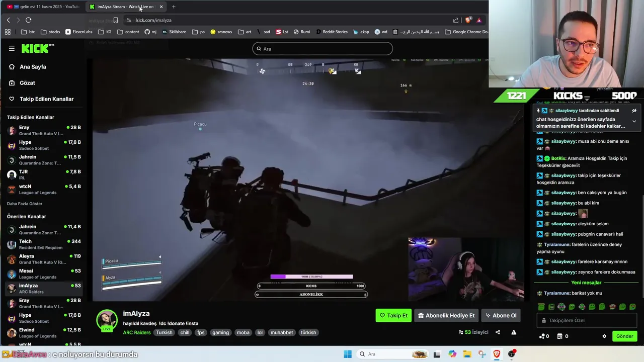This screenshot has height=362, width=644.
Task: Open the Reddit Stories bookmark
Action: (332, 32)
